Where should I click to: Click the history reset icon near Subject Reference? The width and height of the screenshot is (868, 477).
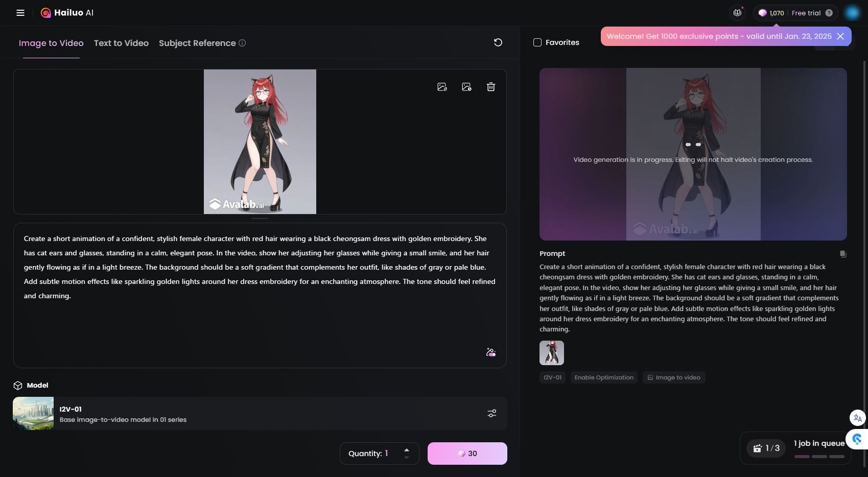(498, 42)
